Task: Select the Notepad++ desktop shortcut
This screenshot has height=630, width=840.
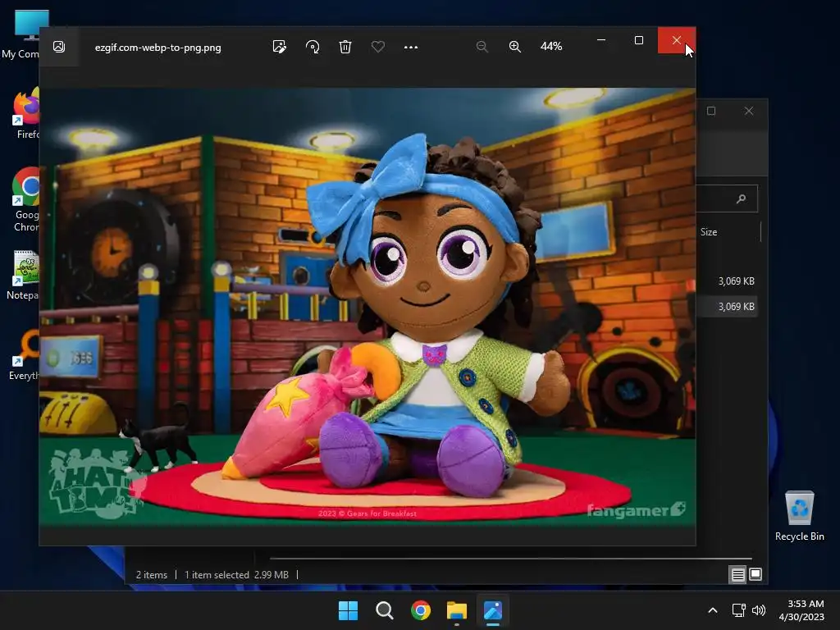Action: [x=25, y=275]
